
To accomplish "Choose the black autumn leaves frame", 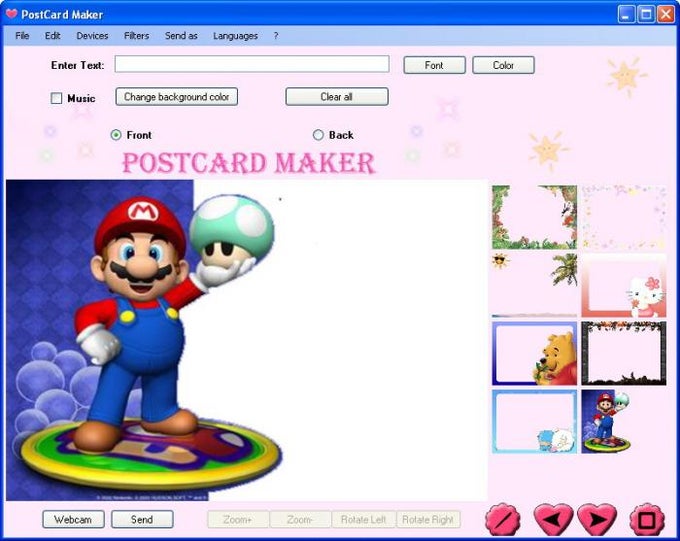I will (x=624, y=353).
